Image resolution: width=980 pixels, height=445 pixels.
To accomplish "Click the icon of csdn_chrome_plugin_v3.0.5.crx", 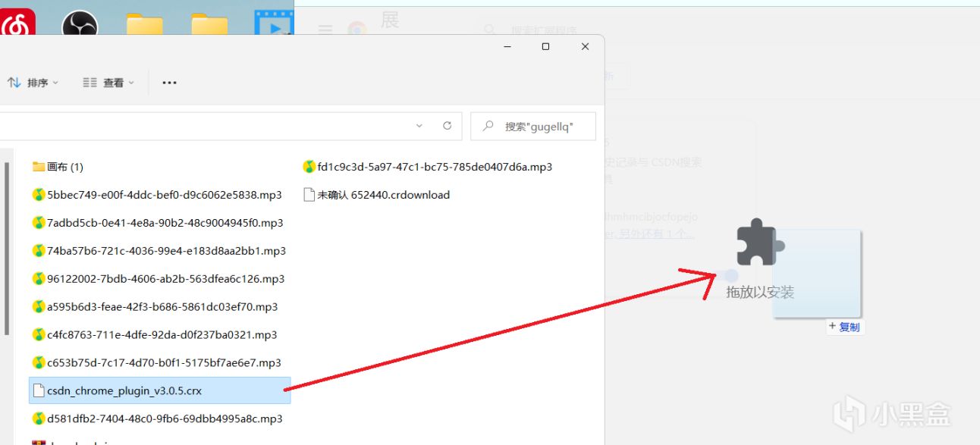I will [39, 391].
